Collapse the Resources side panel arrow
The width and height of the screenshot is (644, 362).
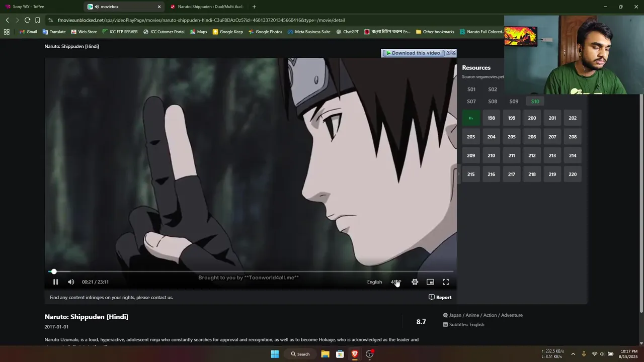(458, 174)
